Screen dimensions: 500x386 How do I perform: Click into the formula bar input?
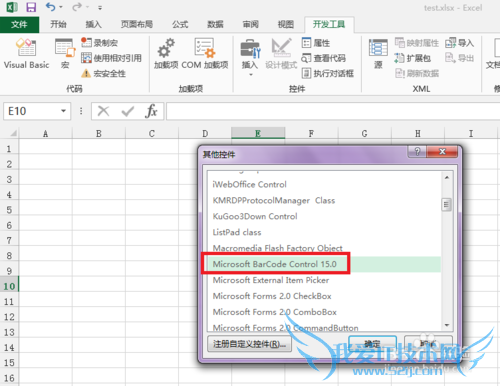coord(333,111)
